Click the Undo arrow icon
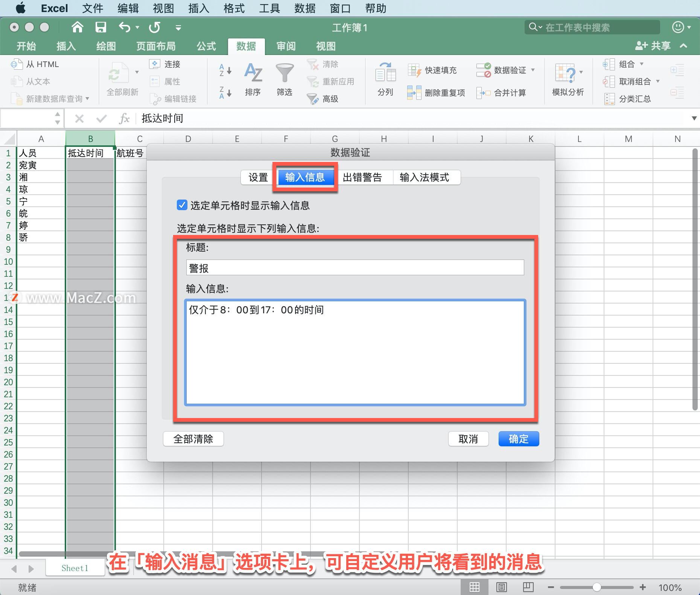 click(x=125, y=27)
